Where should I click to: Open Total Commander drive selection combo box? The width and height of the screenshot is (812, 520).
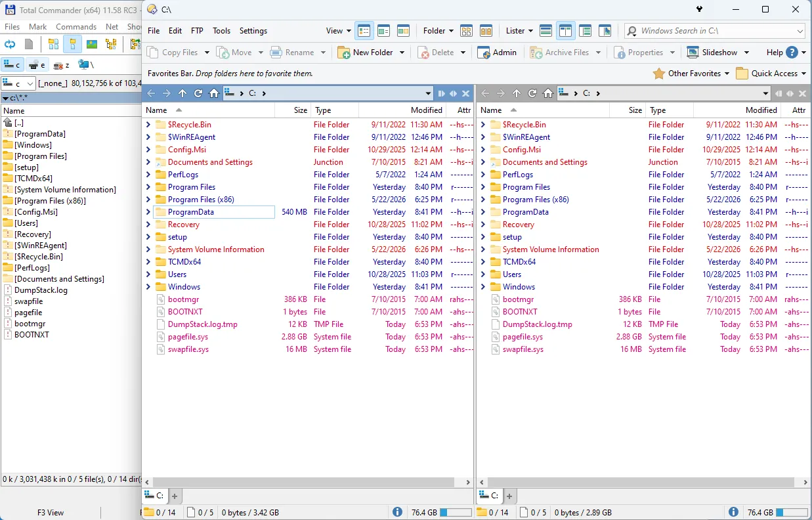[18, 83]
